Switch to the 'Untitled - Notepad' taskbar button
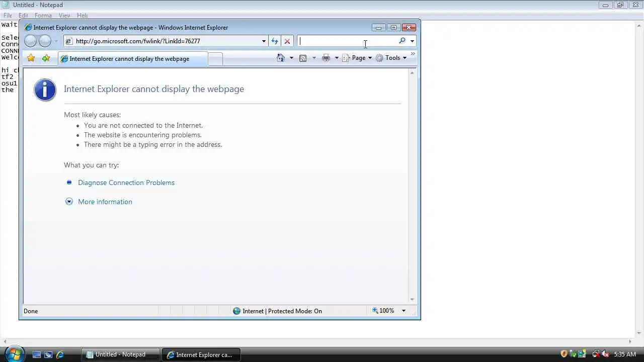644x362 pixels. [x=121, y=354]
